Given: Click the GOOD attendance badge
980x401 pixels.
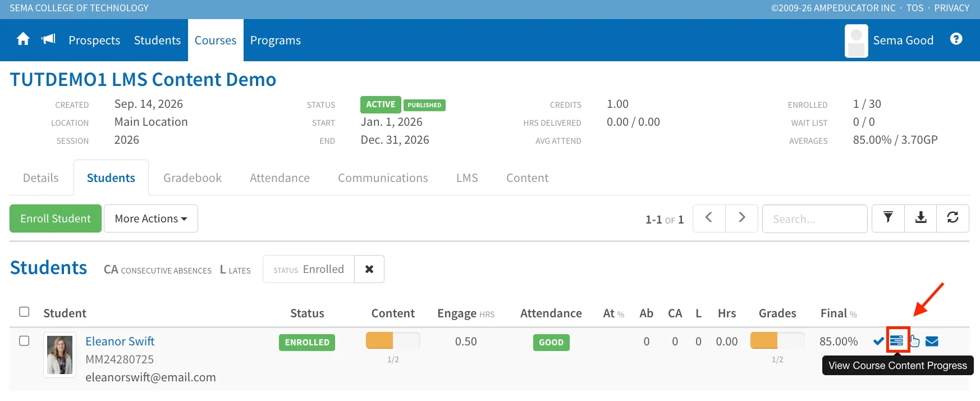Looking at the screenshot, I should (x=551, y=343).
